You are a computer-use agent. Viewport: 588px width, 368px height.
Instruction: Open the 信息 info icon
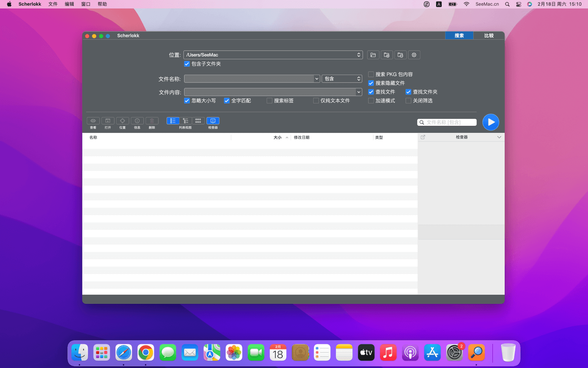(x=137, y=121)
